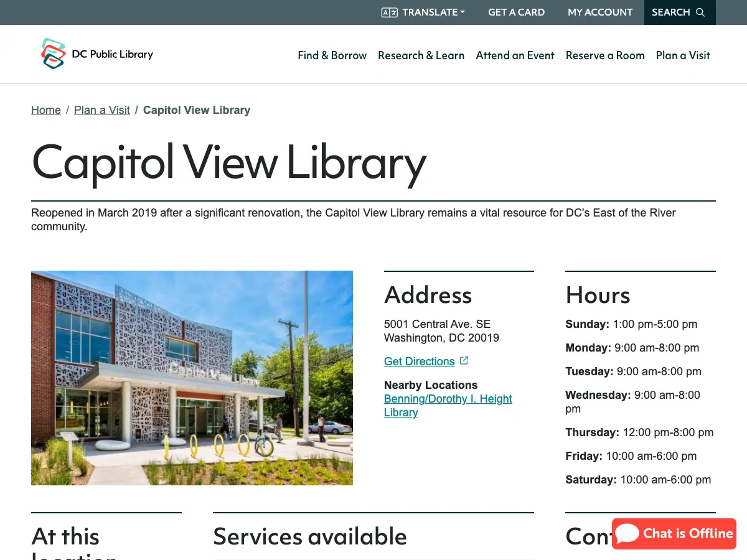The width and height of the screenshot is (747, 560).
Task: Click Thursday hours 12:00 pm-8:00 pm
Action: 639,432
